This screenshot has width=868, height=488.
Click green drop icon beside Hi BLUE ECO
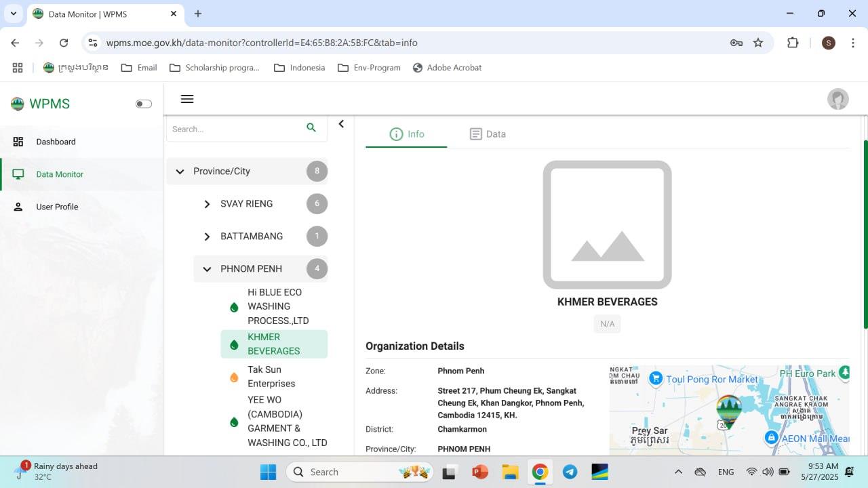point(234,307)
